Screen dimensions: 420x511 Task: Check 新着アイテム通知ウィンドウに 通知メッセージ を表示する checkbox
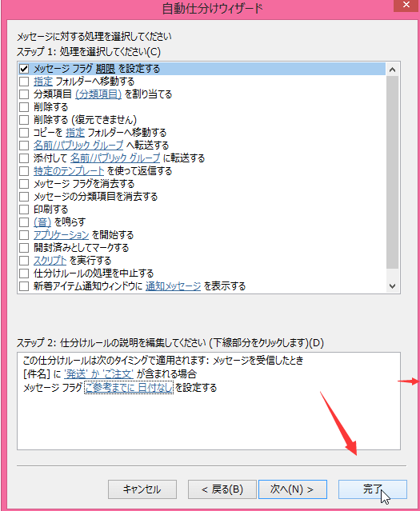point(24,286)
